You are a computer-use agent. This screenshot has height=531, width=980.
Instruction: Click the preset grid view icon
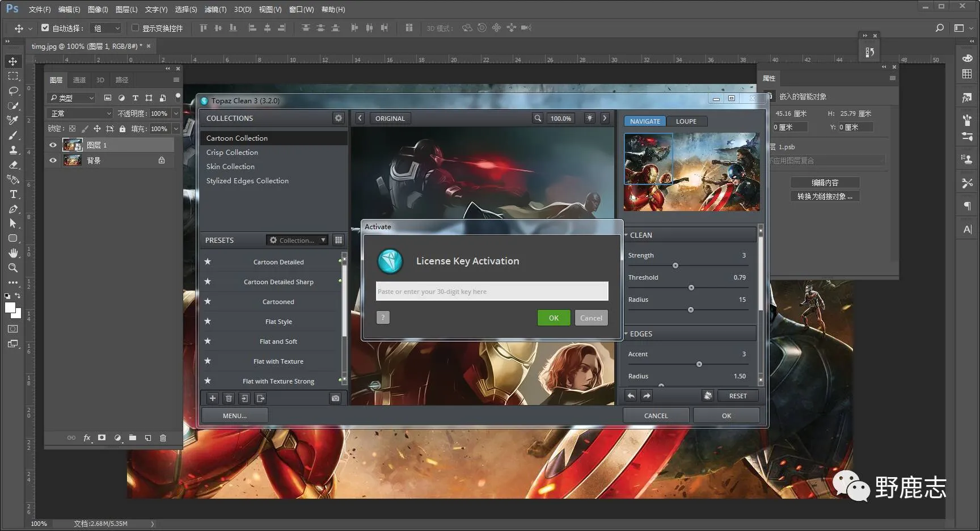tap(339, 240)
